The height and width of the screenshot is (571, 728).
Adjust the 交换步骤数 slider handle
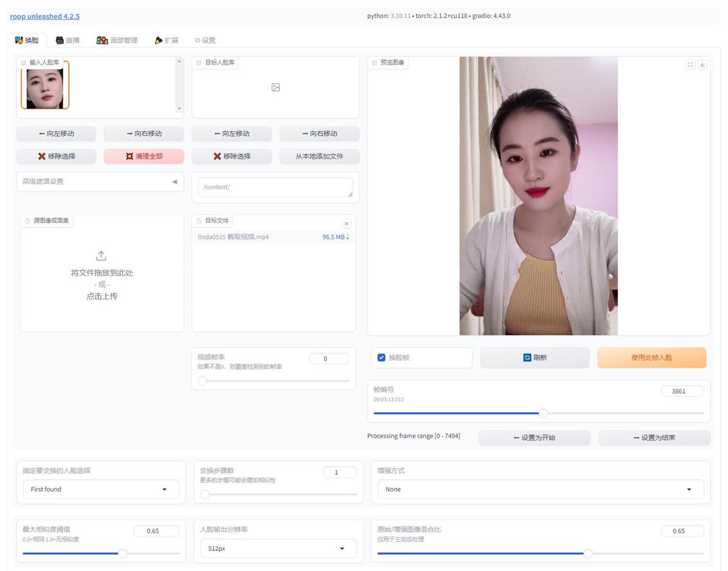(x=205, y=494)
